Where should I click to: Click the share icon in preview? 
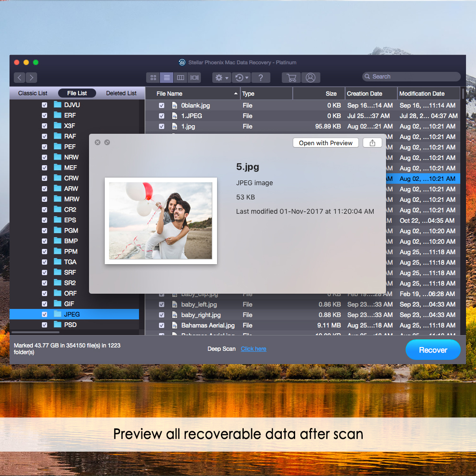[x=372, y=143]
